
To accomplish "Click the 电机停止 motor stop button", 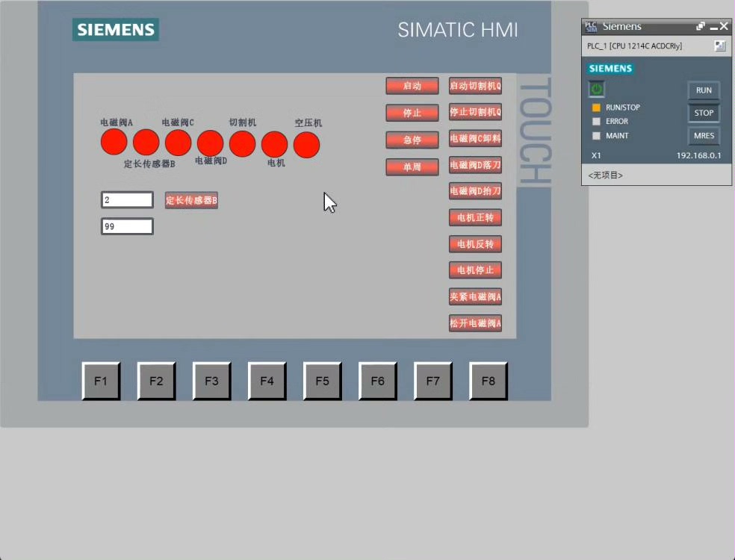I will point(475,270).
